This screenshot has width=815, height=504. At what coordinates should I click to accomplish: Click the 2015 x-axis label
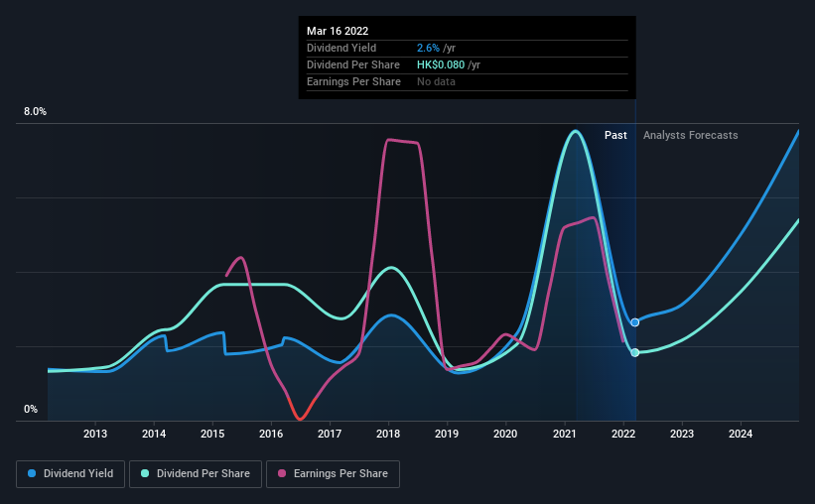[x=212, y=434]
